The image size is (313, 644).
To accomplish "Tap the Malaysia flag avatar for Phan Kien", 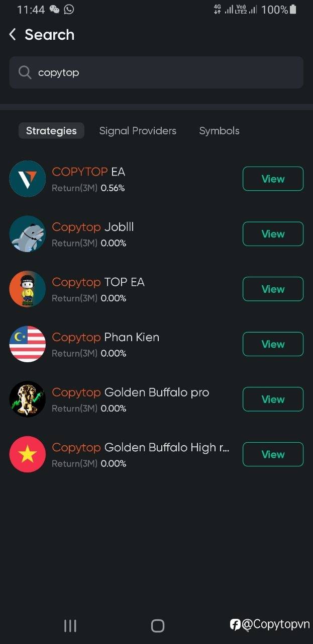I will [x=28, y=344].
